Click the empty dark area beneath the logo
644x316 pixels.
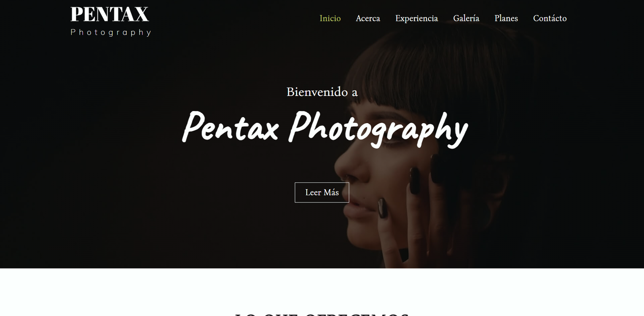click(111, 121)
